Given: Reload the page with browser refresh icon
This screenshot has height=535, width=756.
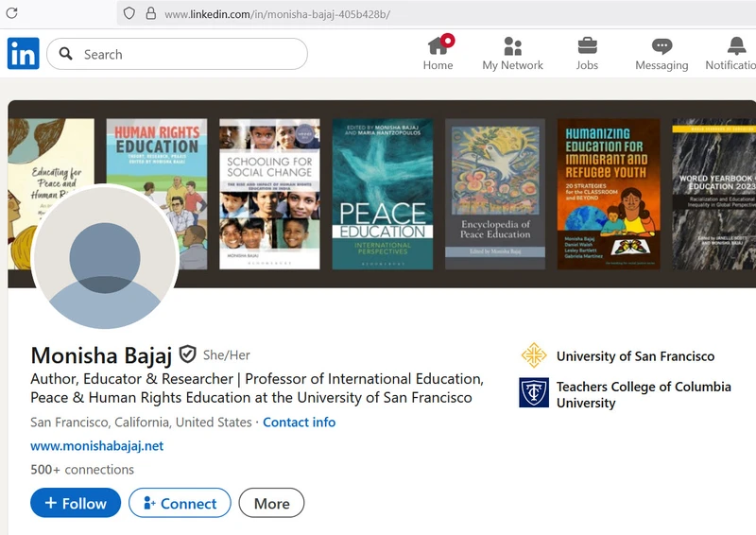Looking at the screenshot, I should (x=12, y=13).
